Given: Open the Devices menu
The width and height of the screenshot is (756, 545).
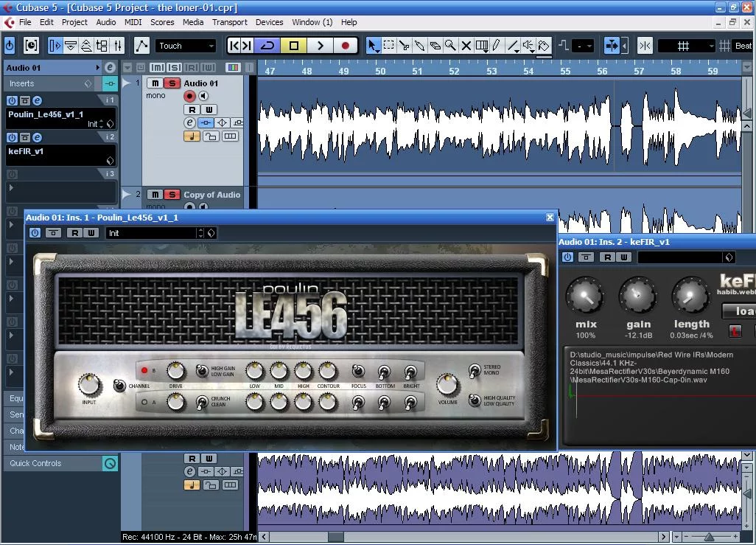Looking at the screenshot, I should (269, 22).
